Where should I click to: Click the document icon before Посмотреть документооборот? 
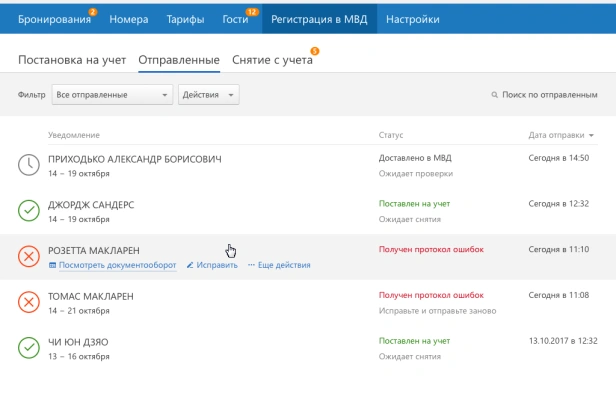click(x=52, y=265)
